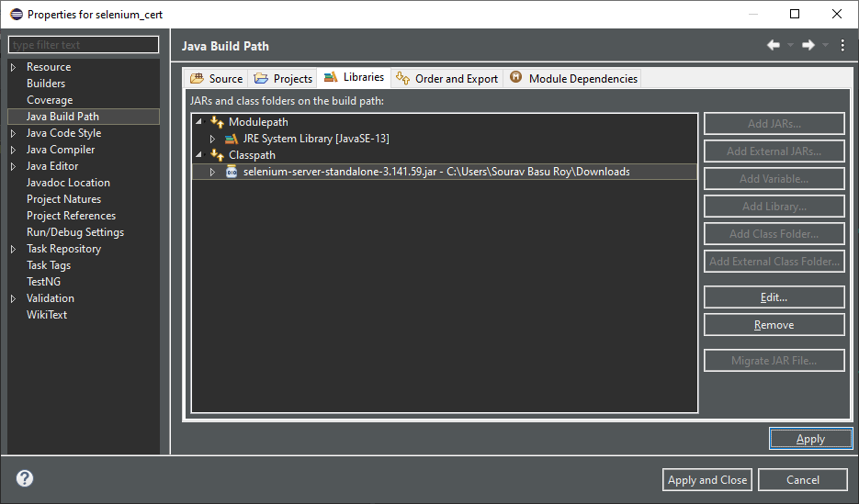Screen dimensions: 859x504
Task: Select WikiText in the sidebar
Action: [47, 315]
